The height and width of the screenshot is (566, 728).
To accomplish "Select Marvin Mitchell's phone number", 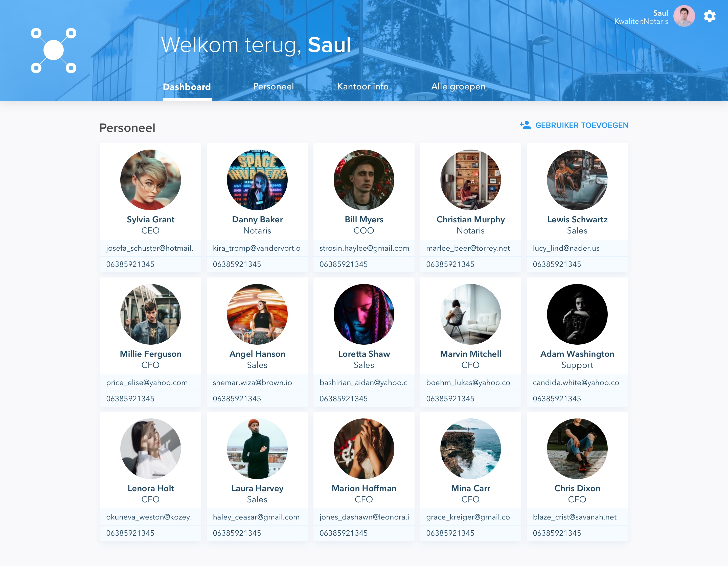I will click(450, 398).
